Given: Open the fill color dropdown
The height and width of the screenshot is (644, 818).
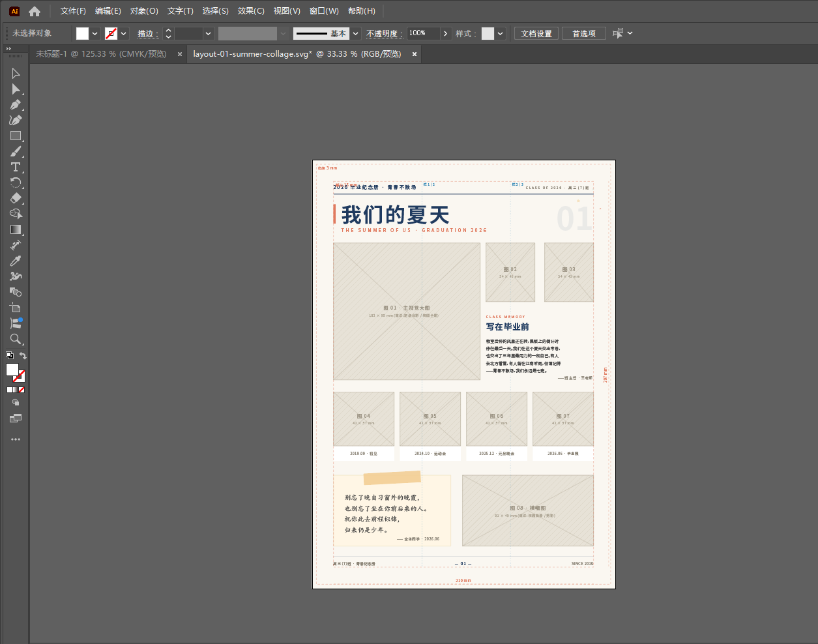Looking at the screenshot, I should coord(95,34).
